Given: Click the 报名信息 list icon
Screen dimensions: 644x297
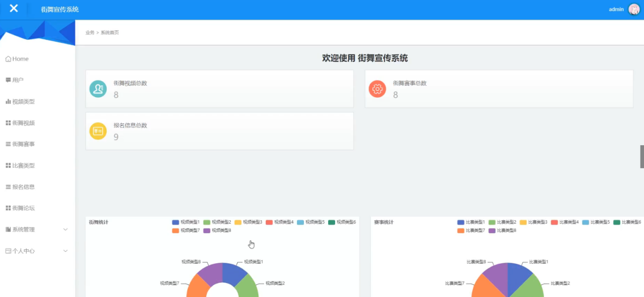Looking at the screenshot, I should tap(8, 187).
